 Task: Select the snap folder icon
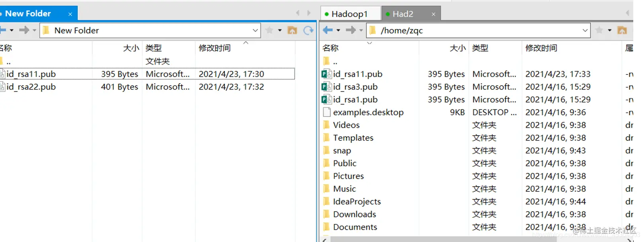[x=326, y=150]
